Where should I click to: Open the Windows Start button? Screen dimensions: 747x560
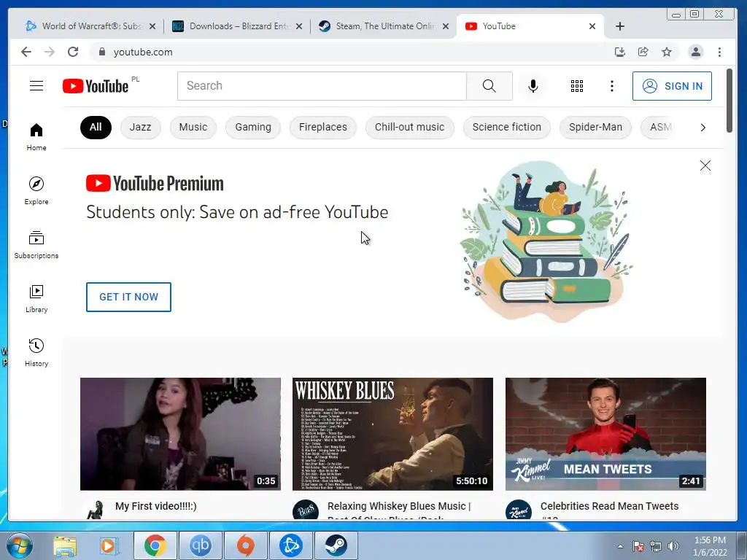(18, 545)
